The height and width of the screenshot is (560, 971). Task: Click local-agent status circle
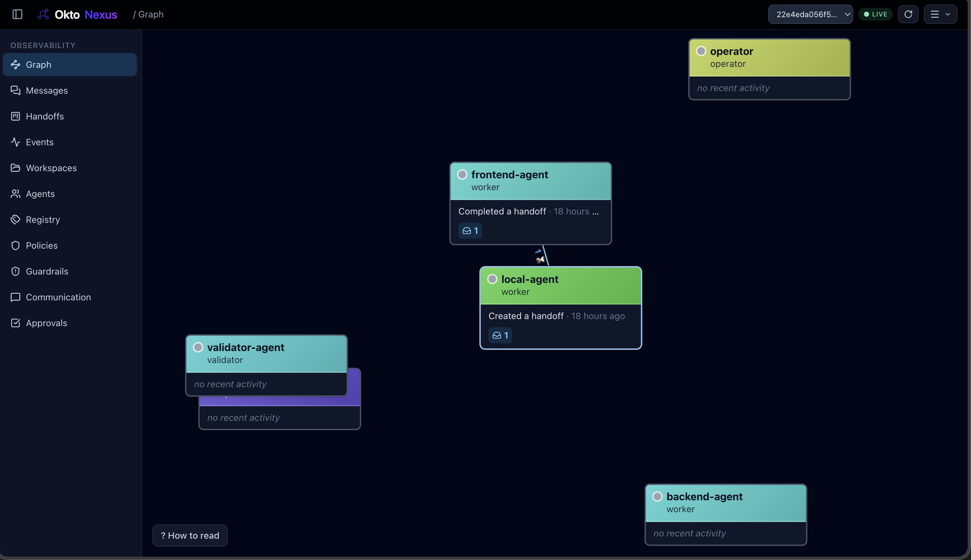click(x=492, y=279)
